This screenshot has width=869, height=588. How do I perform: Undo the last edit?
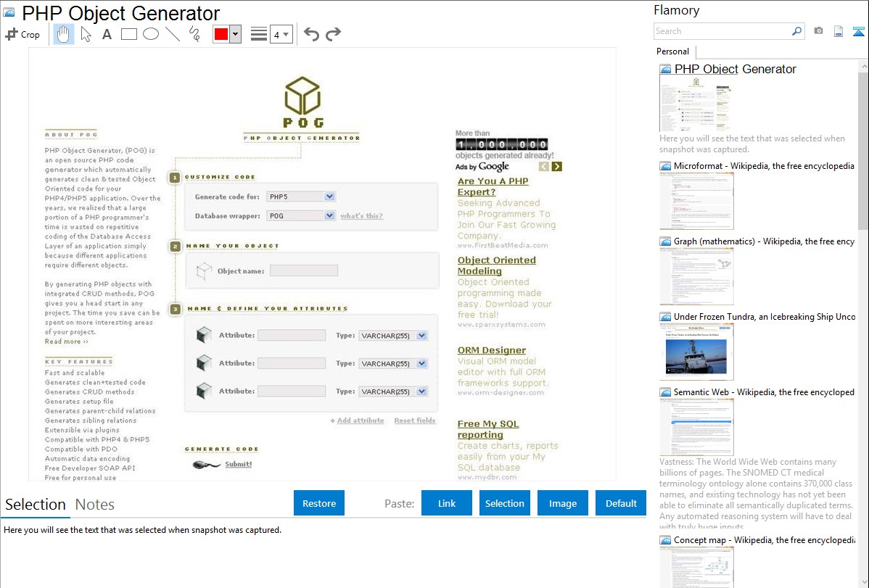311,34
